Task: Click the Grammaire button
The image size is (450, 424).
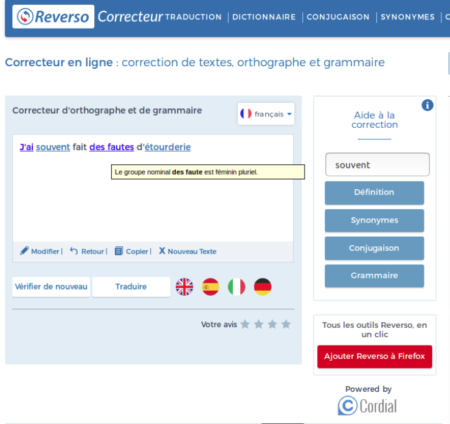Action: tap(374, 276)
